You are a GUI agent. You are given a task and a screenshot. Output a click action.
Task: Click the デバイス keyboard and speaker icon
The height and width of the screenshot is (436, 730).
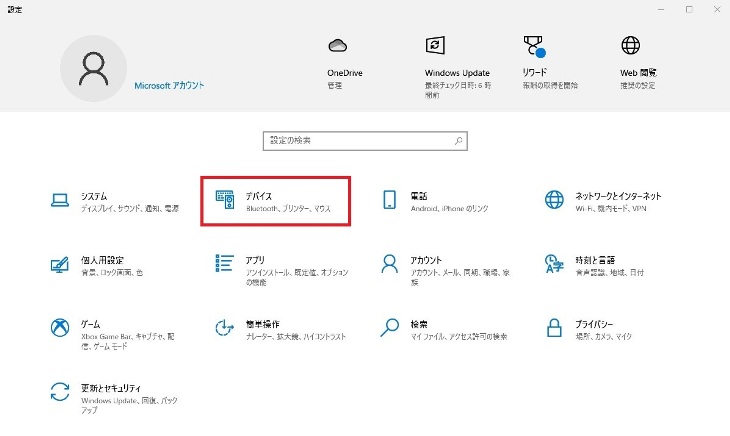[x=225, y=200]
